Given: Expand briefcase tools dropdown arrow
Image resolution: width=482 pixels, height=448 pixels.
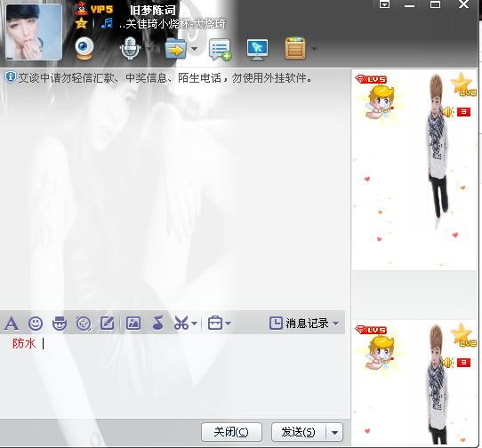Looking at the screenshot, I should coord(228,324).
